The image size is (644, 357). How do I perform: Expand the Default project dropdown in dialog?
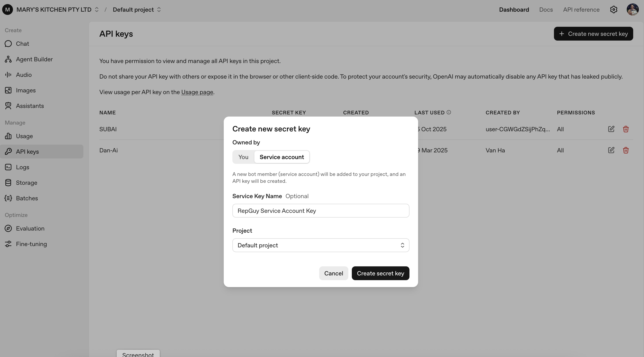pyautogui.click(x=320, y=245)
